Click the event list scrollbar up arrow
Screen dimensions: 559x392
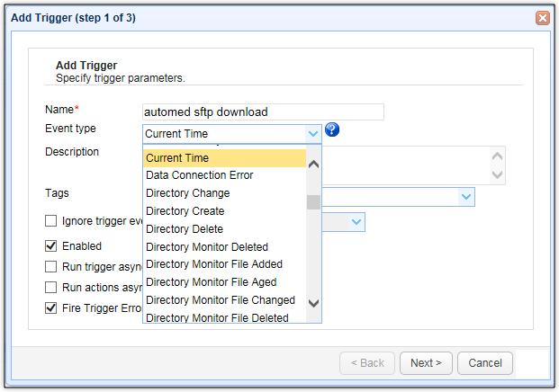pyautogui.click(x=313, y=164)
